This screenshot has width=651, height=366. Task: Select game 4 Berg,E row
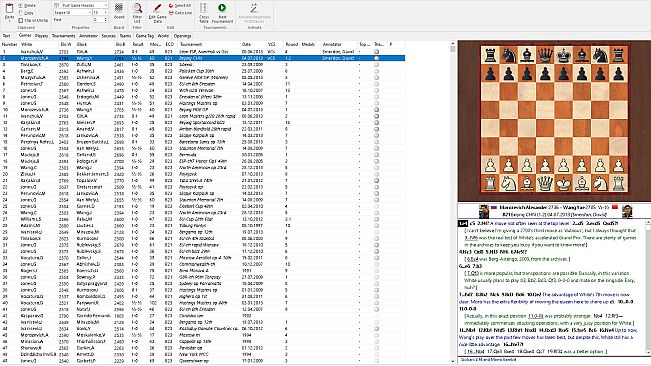click(x=203, y=71)
